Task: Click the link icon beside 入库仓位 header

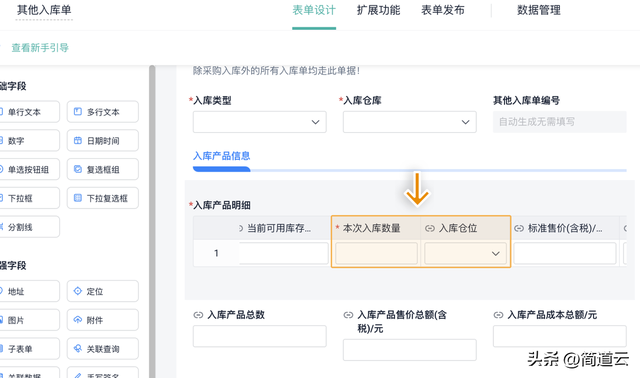Action: click(x=430, y=228)
